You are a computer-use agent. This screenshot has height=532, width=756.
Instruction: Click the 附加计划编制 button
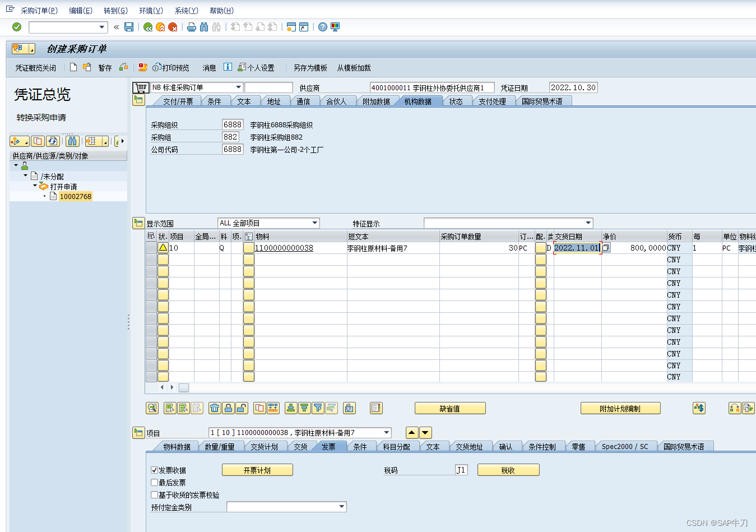[620, 409]
